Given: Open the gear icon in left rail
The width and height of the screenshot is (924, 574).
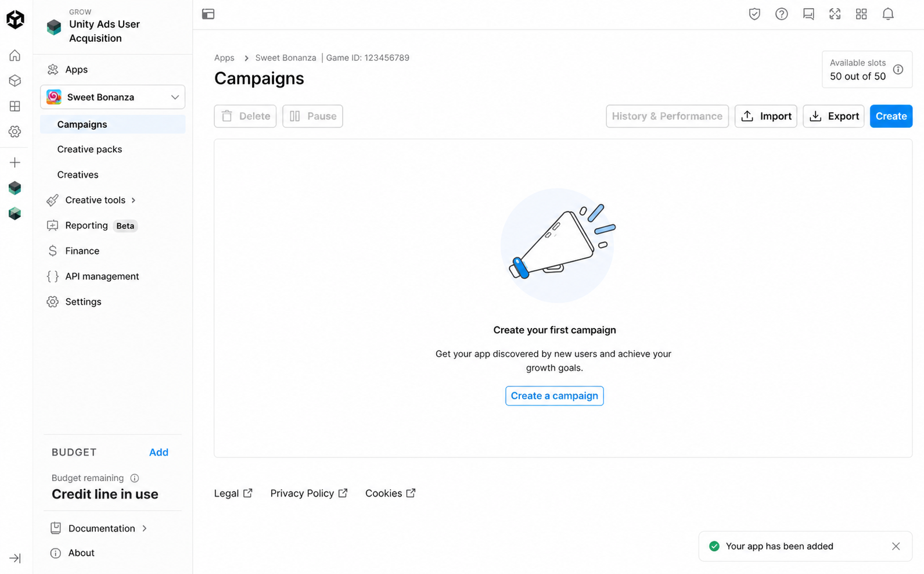Looking at the screenshot, I should tap(15, 132).
